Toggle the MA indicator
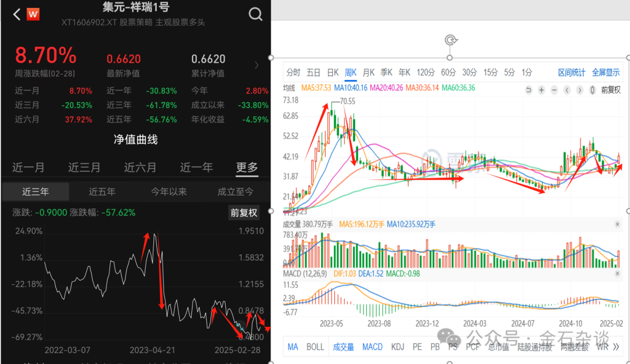Screen dimensions: 630x364 (292, 346)
